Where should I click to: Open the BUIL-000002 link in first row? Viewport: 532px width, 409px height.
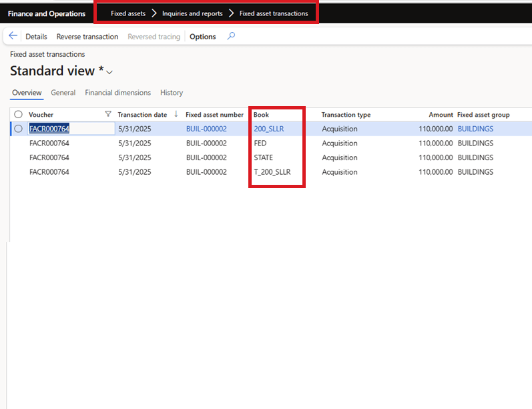(206, 129)
